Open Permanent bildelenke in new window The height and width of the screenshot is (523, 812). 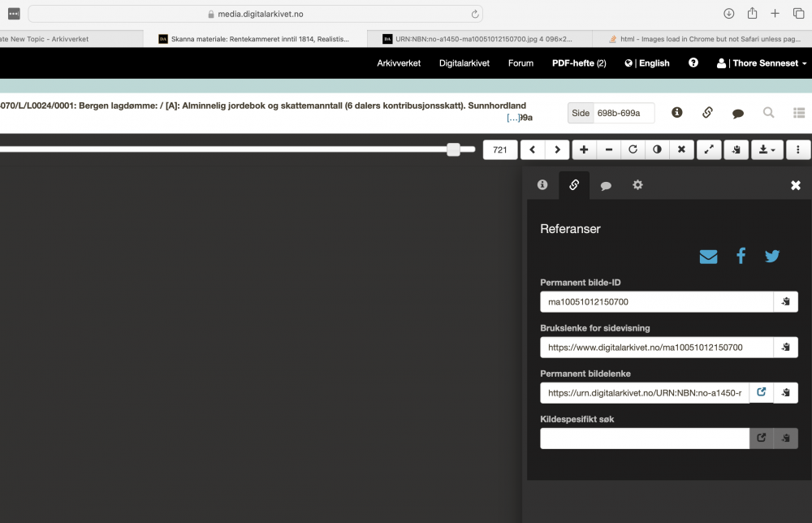[x=761, y=393]
